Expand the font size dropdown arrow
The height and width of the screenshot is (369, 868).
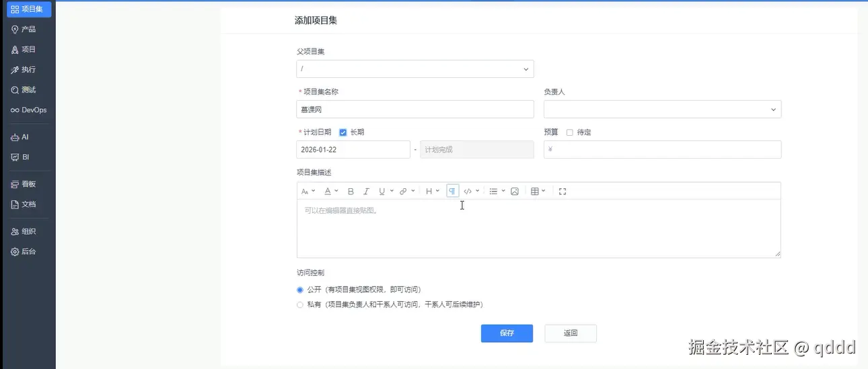click(314, 192)
